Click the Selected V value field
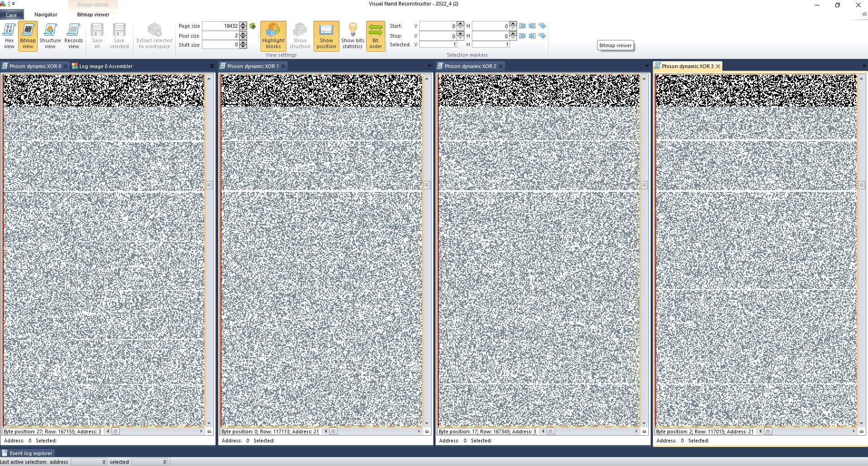 pos(438,44)
